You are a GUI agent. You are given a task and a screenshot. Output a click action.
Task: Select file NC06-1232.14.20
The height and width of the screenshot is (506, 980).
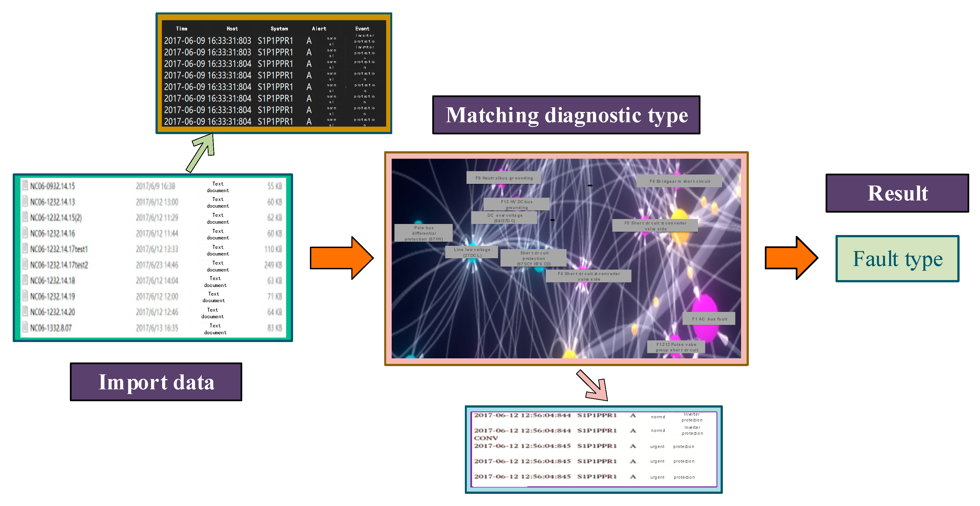coord(52,312)
